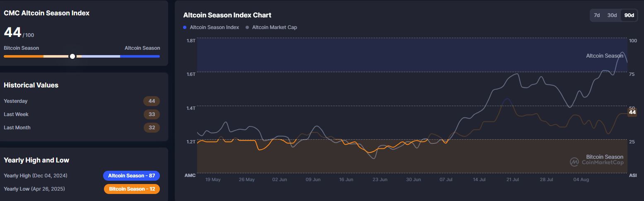
Task: Click the 75 right-axis label
Action: coord(632,74)
